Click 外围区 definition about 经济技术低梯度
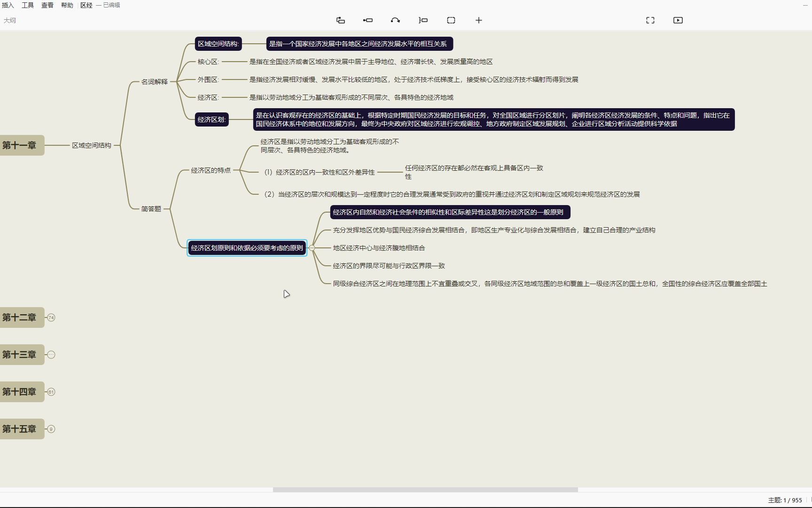Viewport: 812px width, 508px height. coord(414,79)
